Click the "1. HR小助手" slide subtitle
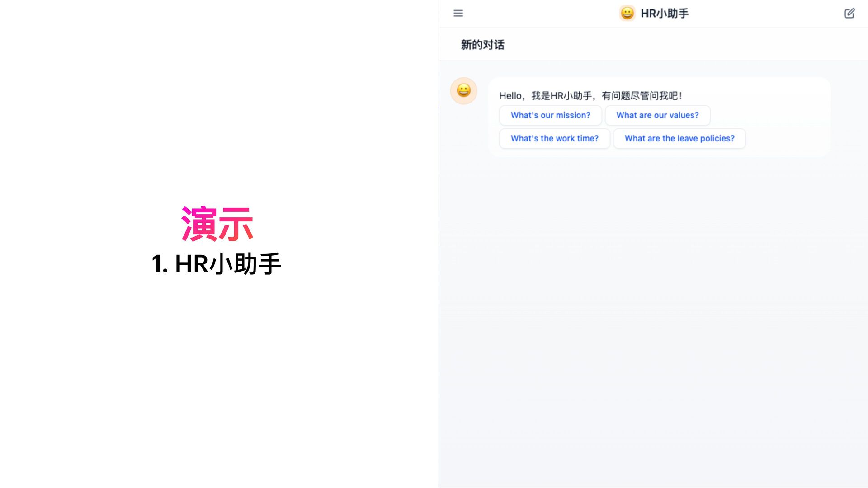Image resolution: width=868 pixels, height=488 pixels. click(216, 264)
